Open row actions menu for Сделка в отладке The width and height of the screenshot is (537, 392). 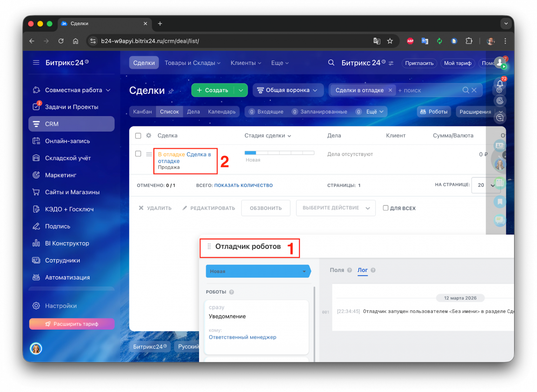pos(149,154)
